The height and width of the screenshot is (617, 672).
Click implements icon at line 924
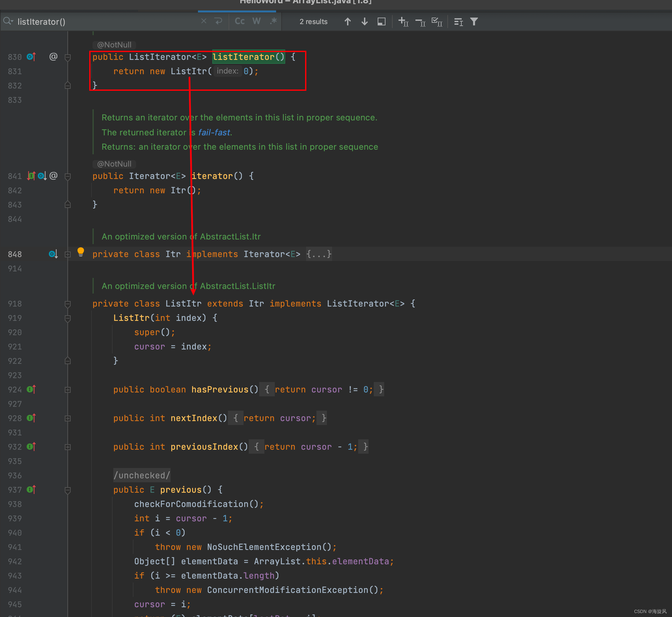pyautogui.click(x=31, y=389)
